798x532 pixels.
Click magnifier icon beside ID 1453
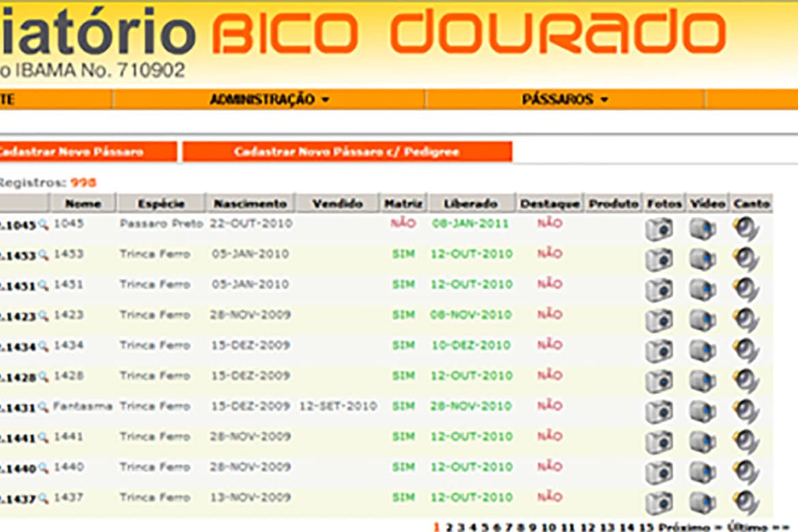43,254
